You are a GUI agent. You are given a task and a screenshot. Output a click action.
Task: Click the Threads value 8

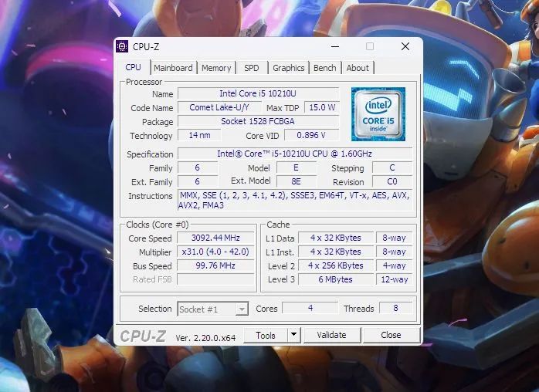[395, 308]
